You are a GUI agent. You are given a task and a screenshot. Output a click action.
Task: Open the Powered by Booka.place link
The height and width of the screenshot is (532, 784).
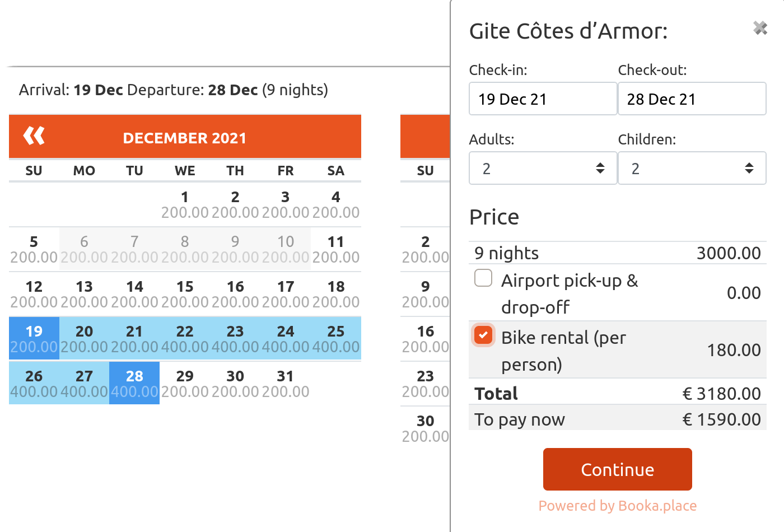point(617,506)
